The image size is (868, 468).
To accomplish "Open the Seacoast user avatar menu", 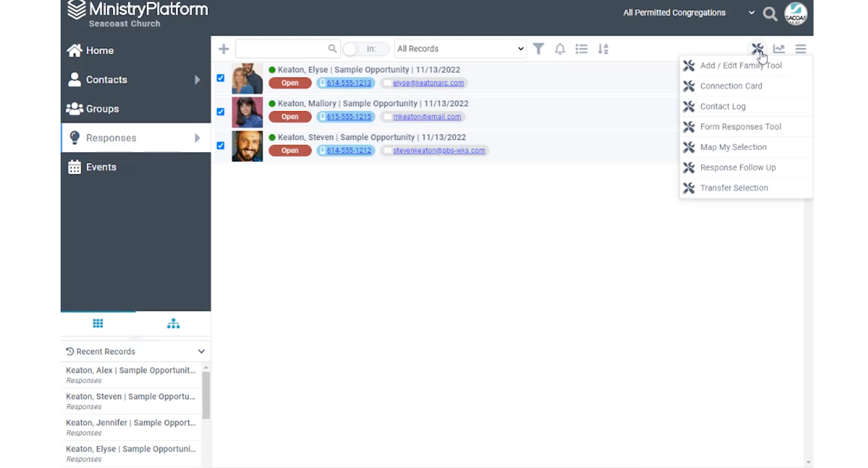I will 796,14.
